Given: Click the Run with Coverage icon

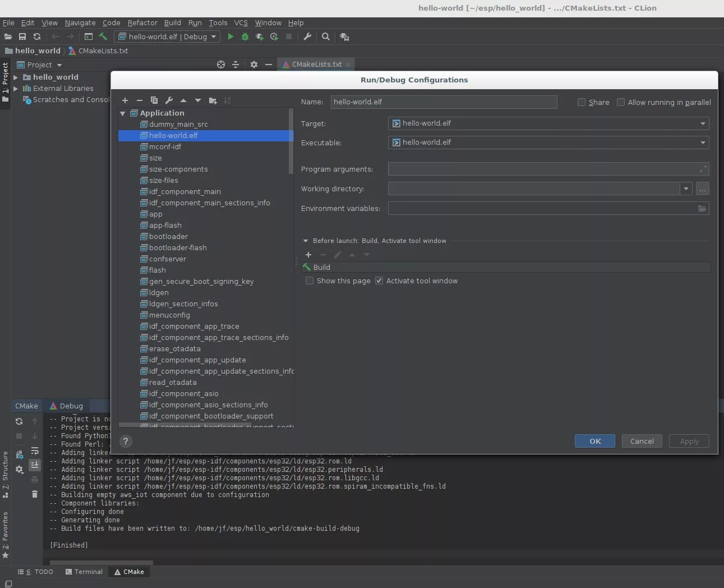Looking at the screenshot, I should pos(260,36).
